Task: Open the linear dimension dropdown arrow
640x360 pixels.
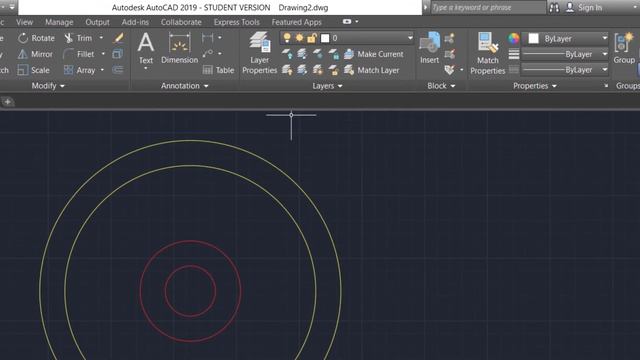Action: (x=220, y=38)
